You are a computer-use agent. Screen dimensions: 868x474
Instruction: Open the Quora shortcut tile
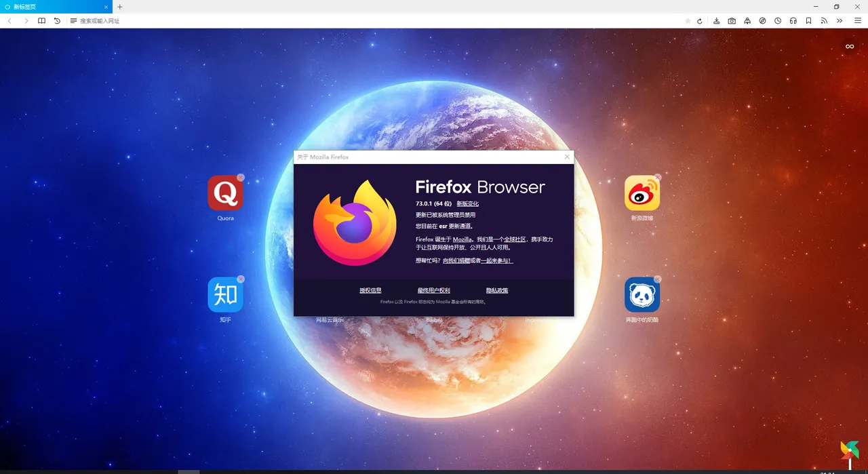click(x=225, y=193)
